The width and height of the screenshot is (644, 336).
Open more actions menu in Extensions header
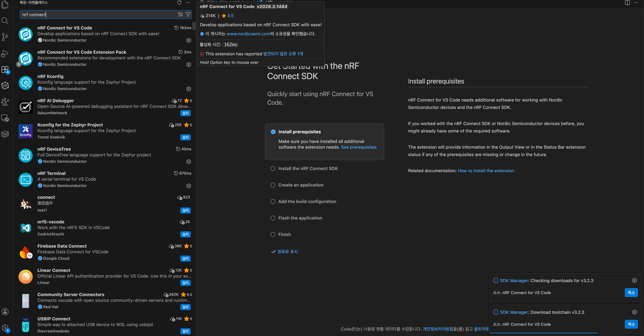pos(188,3)
